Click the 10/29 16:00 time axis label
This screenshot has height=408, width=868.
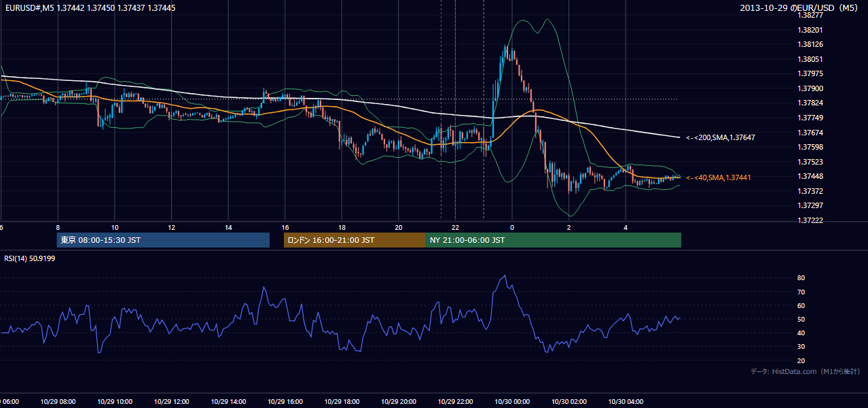pyautogui.click(x=285, y=402)
